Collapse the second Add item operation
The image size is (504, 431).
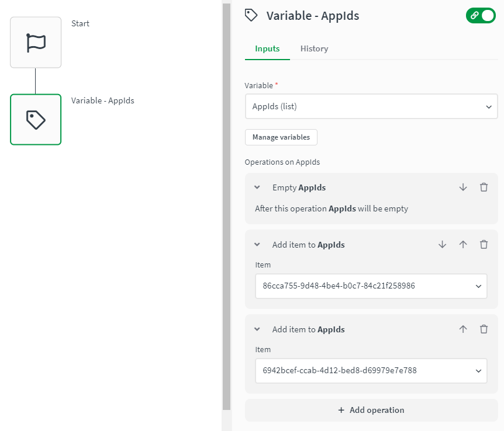click(x=257, y=329)
